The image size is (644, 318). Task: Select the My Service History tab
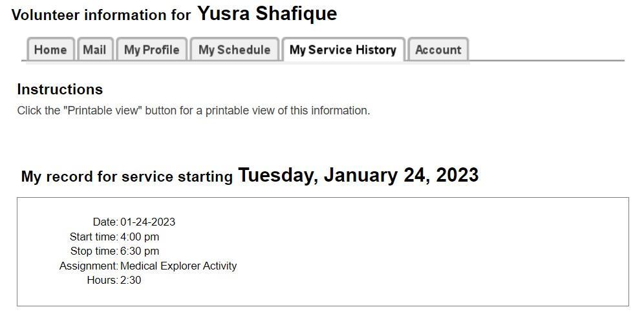343,50
